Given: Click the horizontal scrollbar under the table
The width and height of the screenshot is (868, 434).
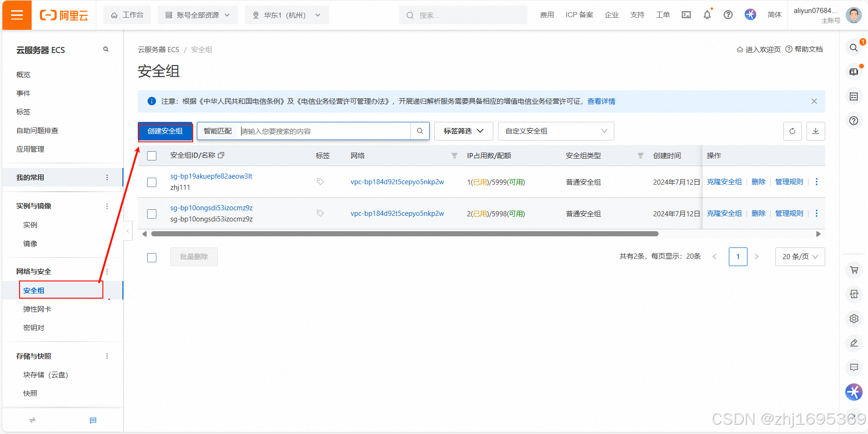Looking at the screenshot, I should point(404,234).
